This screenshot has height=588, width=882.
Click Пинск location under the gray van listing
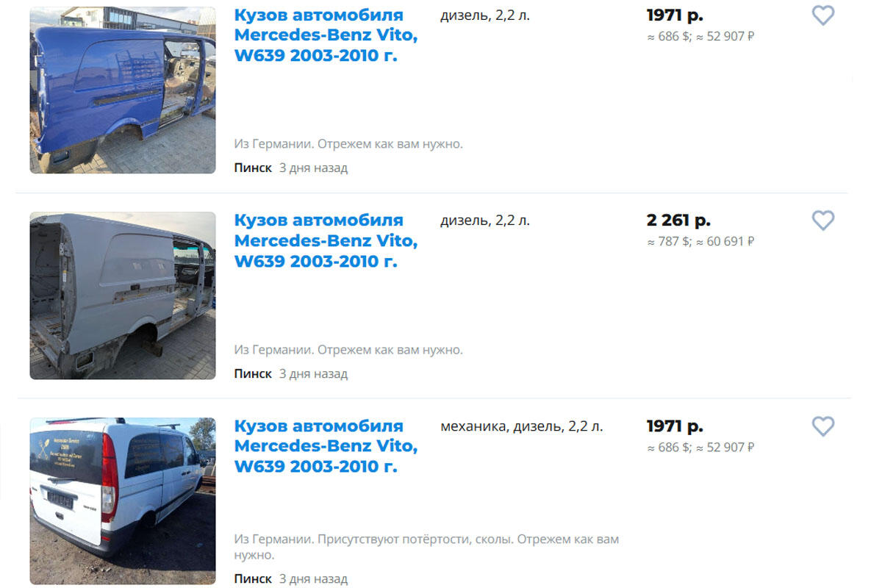pyautogui.click(x=253, y=373)
